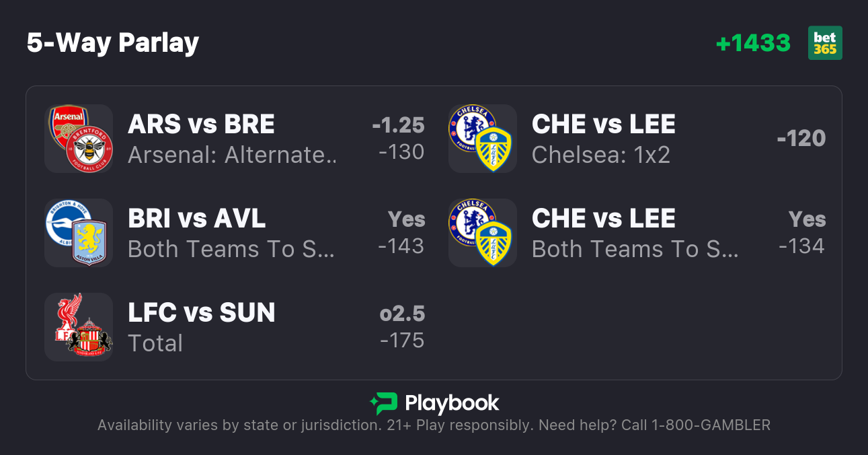Click the Arsenal: Alternate market label
This screenshot has width=868, height=455.
(x=232, y=155)
